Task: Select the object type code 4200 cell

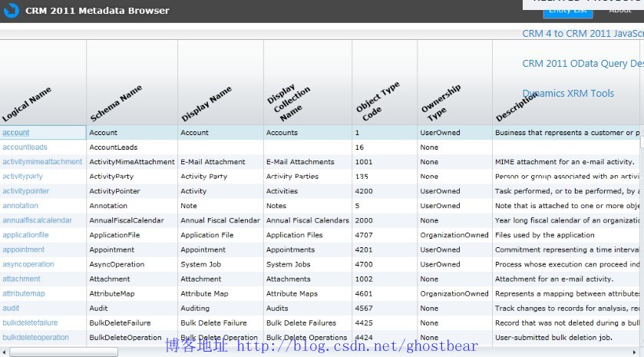Action: click(385, 191)
